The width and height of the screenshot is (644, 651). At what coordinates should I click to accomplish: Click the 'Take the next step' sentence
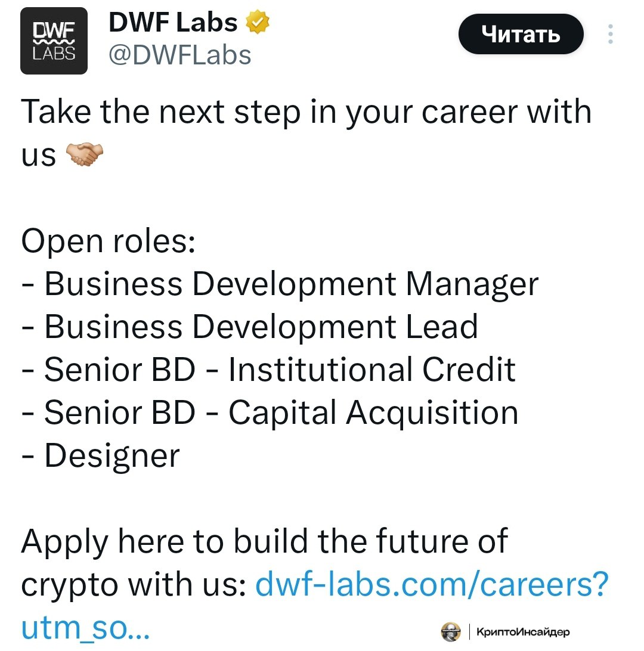[306, 133]
